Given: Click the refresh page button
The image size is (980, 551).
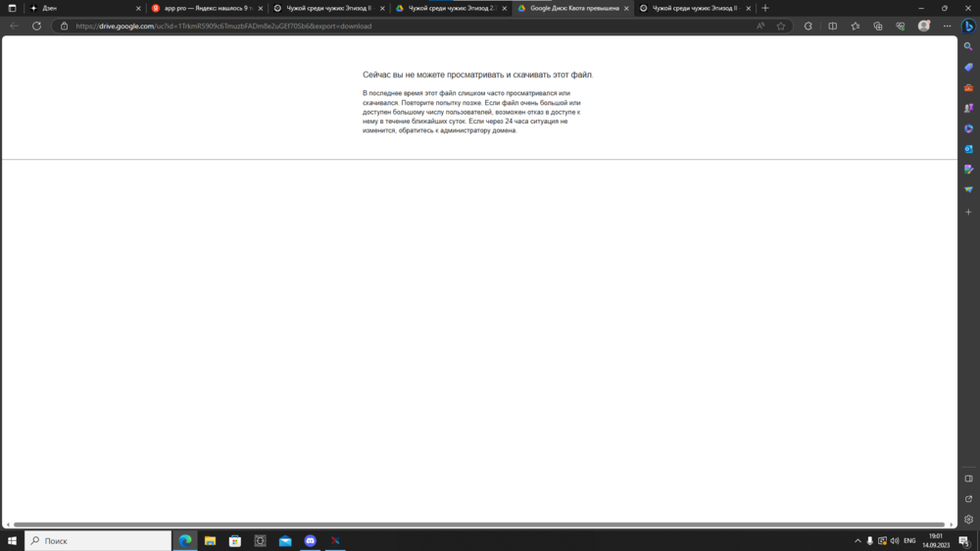Looking at the screenshot, I should click(37, 26).
